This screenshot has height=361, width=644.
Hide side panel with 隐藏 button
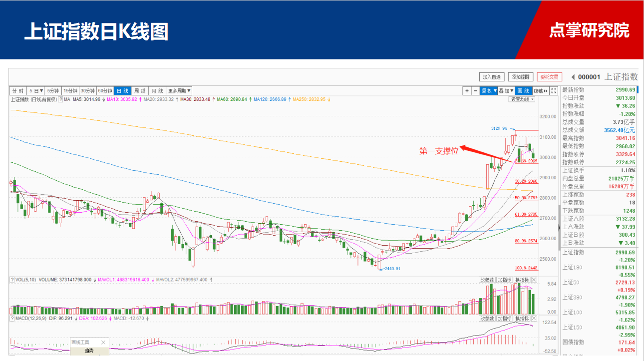pyautogui.click(x=540, y=91)
